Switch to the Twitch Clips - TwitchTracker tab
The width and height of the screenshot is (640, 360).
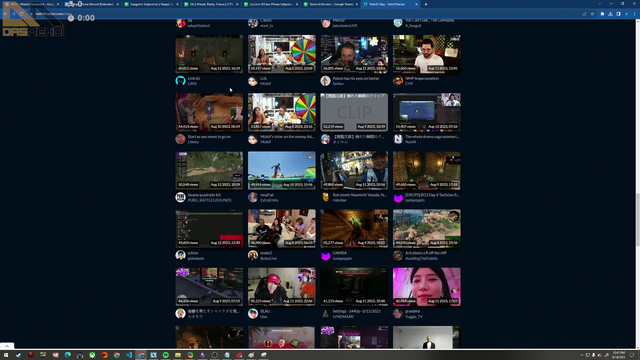[390, 4]
